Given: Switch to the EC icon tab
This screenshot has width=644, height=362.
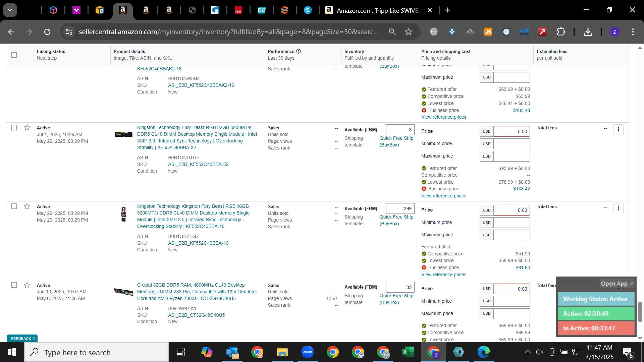Looking at the screenshot, I should click(x=262, y=10).
